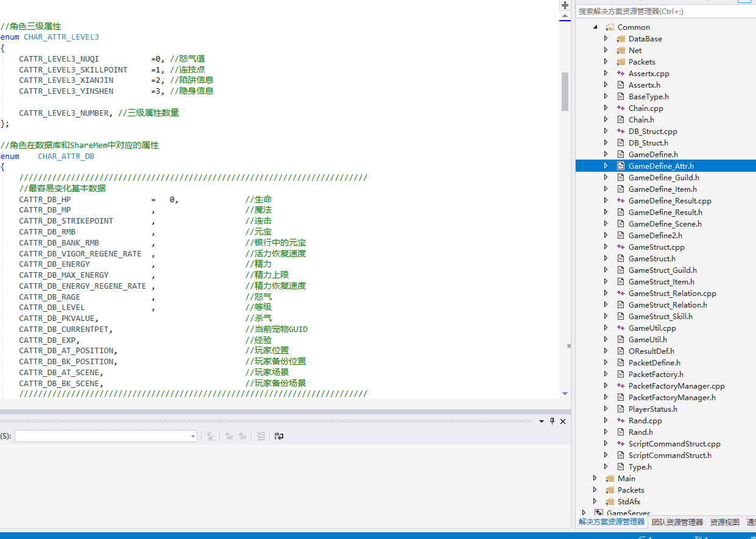Click the DataBase folder icon
Image resolution: width=756 pixels, height=539 pixels.
[x=621, y=39]
